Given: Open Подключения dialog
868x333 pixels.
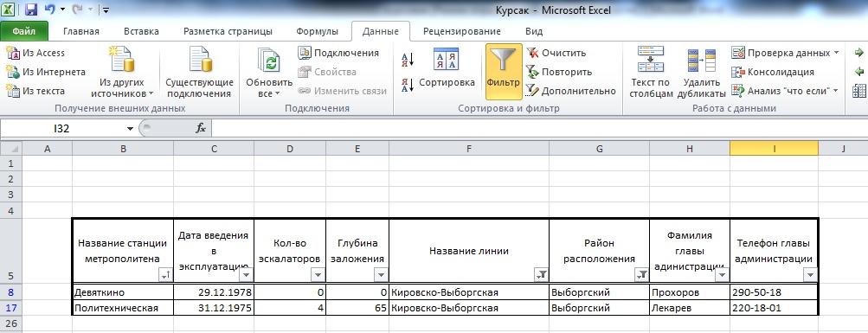Looking at the screenshot, I should (x=338, y=53).
